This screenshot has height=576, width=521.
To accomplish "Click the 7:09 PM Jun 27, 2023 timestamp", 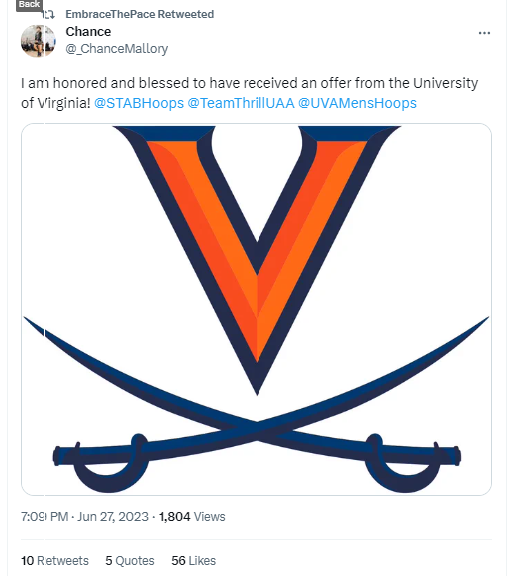I will [x=85, y=517].
